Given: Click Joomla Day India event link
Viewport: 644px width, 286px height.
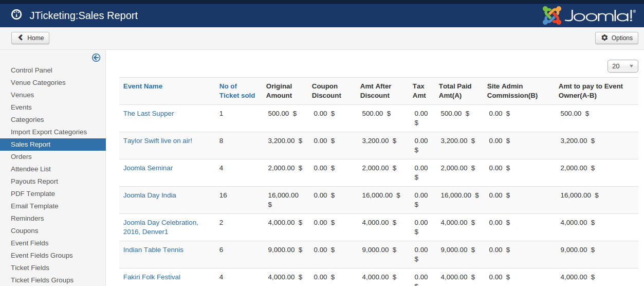Looking at the screenshot, I should click(150, 195).
